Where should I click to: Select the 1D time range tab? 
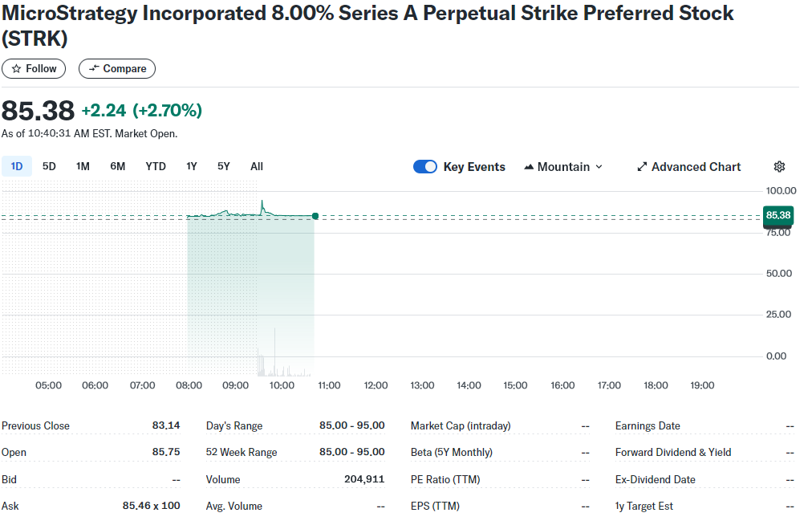pyautogui.click(x=16, y=166)
